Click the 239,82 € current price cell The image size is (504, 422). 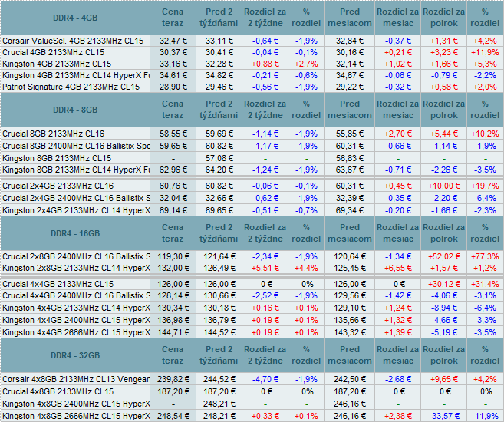point(173,379)
